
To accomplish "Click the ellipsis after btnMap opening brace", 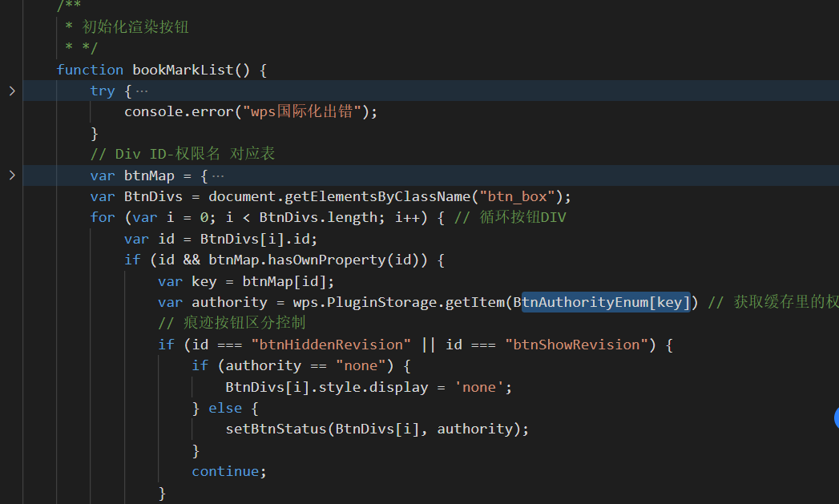I will 218,175.
